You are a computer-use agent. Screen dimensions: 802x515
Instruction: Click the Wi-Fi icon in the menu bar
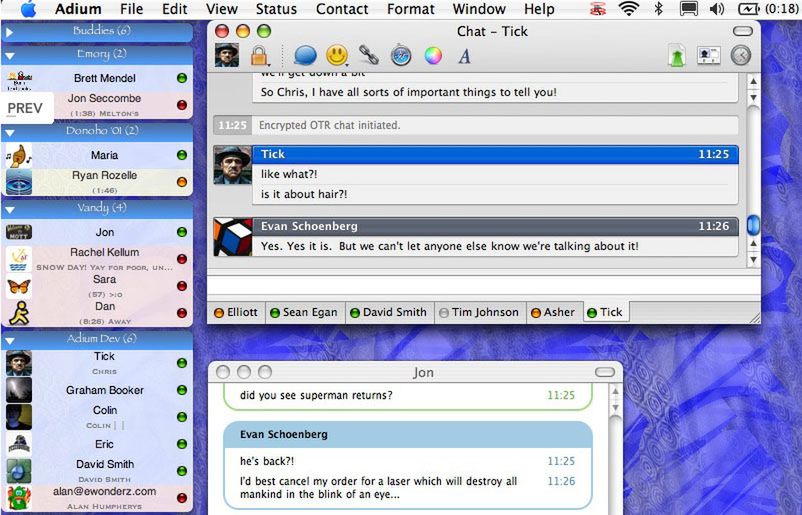[x=629, y=9]
